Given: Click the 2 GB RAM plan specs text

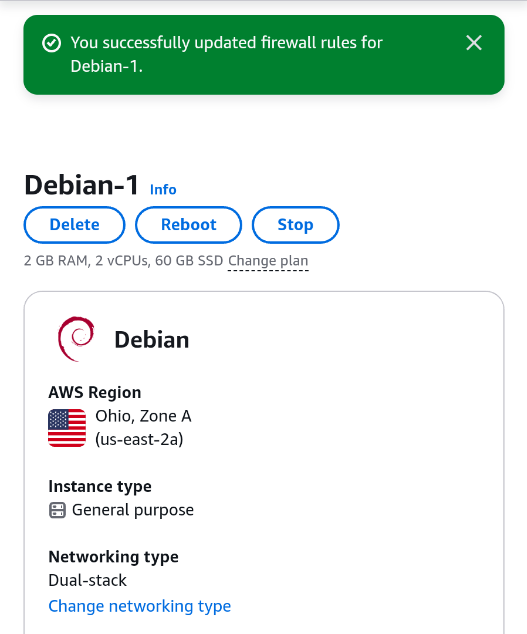Looking at the screenshot, I should 123,261.
